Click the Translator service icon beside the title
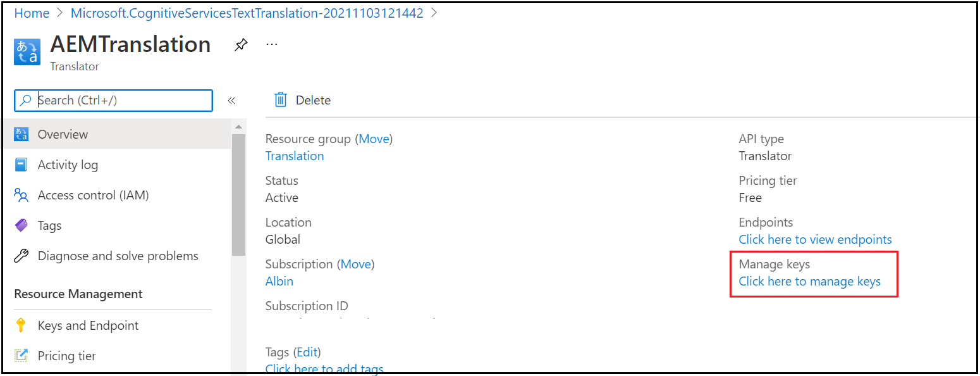The image size is (980, 376). click(x=27, y=52)
